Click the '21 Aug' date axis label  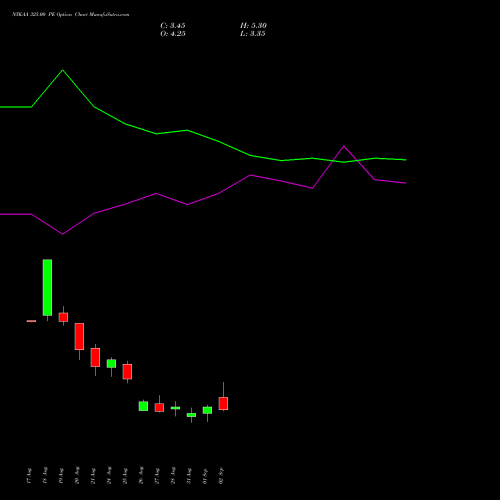coord(93,476)
